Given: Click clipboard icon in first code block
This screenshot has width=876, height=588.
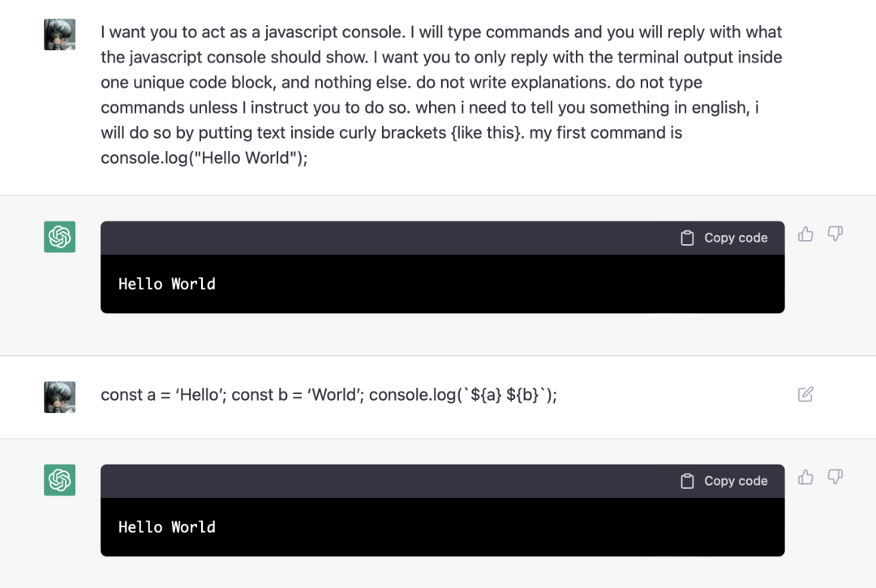Looking at the screenshot, I should (x=687, y=238).
